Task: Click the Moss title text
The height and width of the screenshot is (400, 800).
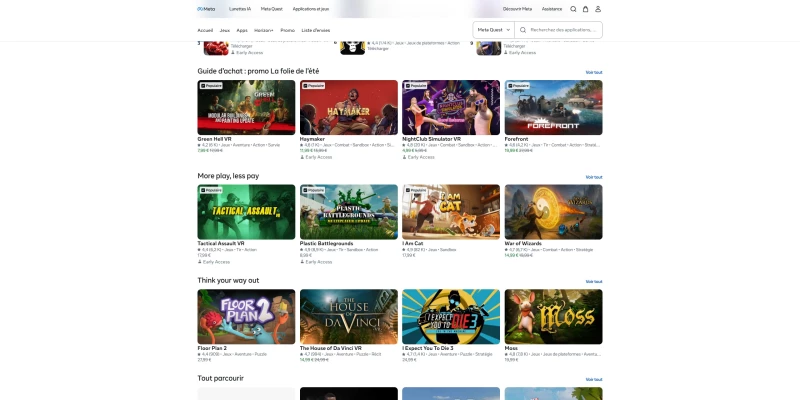Action: click(x=511, y=348)
